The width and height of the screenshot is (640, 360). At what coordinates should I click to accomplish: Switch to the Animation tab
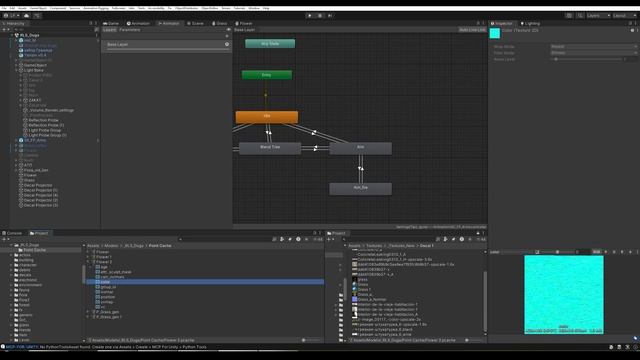tap(138, 23)
